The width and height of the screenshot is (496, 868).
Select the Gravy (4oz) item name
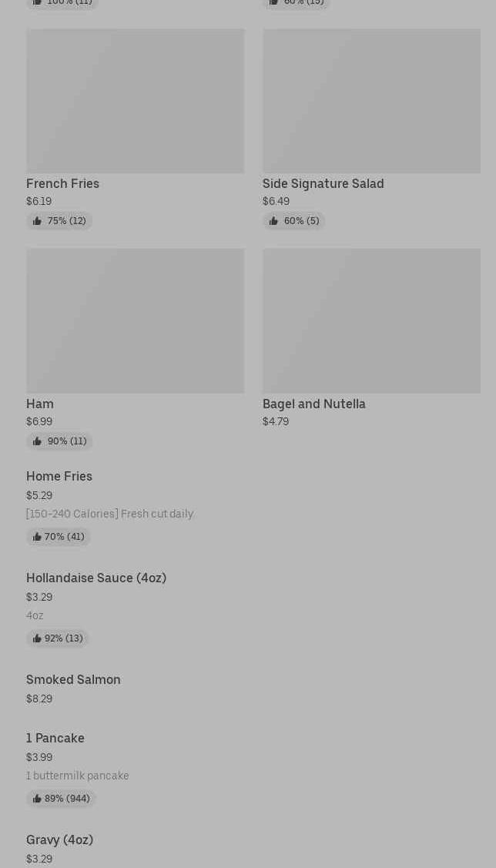point(59,840)
